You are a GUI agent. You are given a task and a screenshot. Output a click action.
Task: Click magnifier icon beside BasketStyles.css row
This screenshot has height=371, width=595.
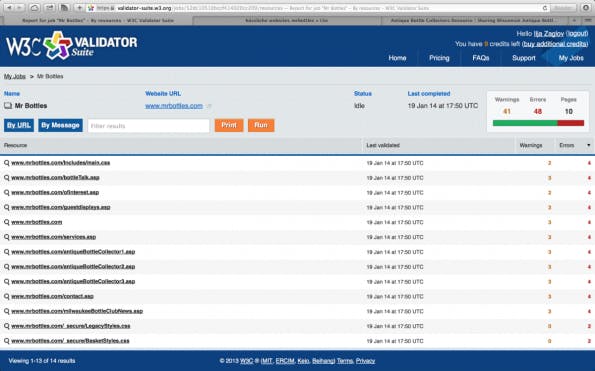[6, 341]
